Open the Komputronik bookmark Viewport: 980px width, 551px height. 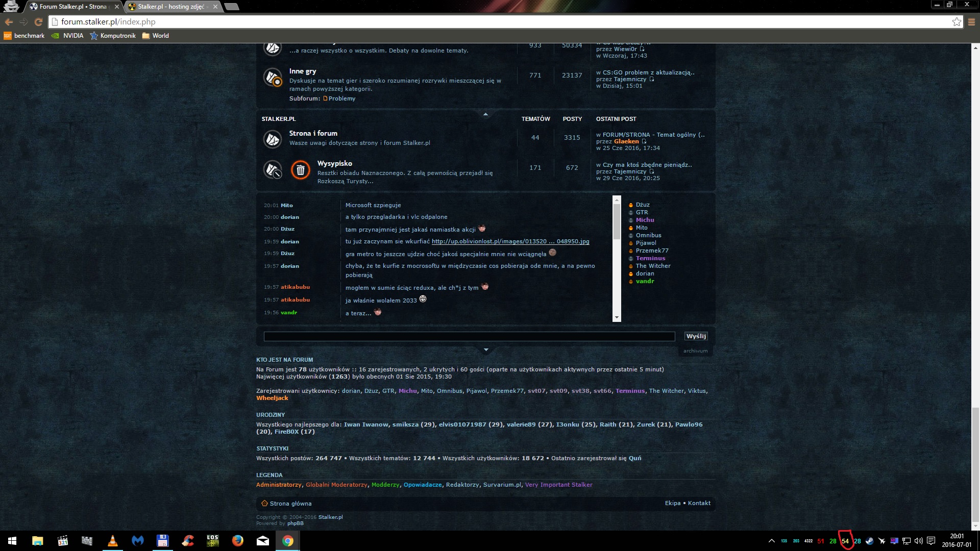tap(113, 36)
